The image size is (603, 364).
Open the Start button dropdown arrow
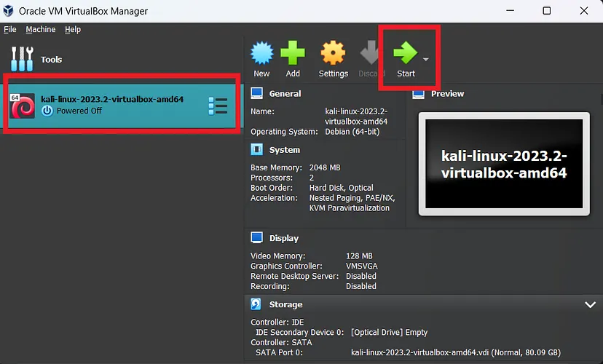[x=426, y=59]
